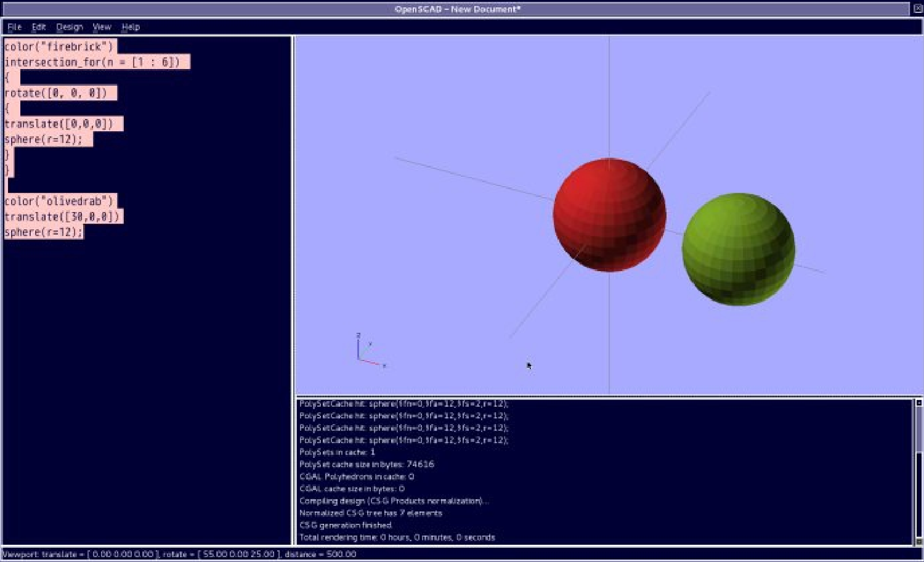The image size is (924, 562).
Task: Click the "Total rendering time" console line
Action: (397, 537)
